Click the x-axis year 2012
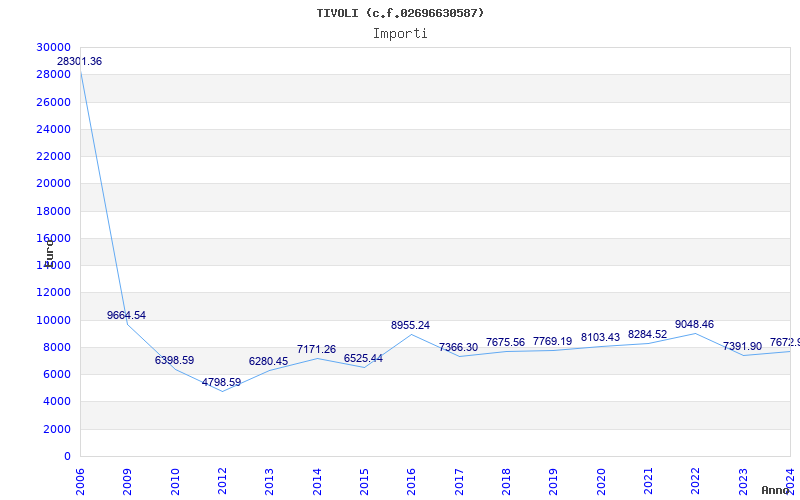The height and width of the screenshot is (500, 800). pos(222,481)
